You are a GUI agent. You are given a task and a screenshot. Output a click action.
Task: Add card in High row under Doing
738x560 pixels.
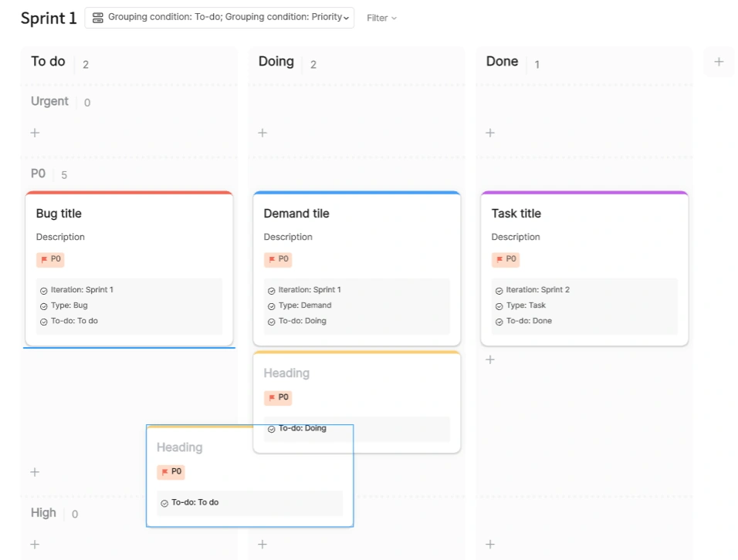click(x=262, y=545)
